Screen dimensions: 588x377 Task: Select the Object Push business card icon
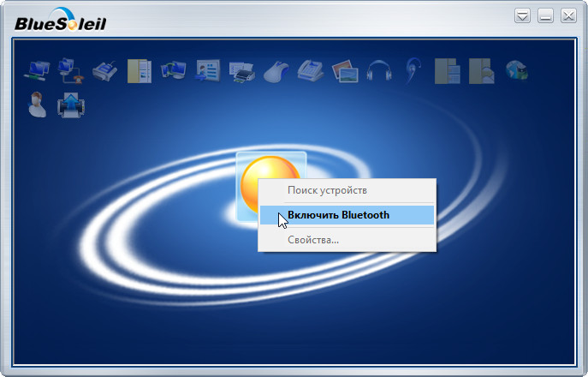[207, 70]
